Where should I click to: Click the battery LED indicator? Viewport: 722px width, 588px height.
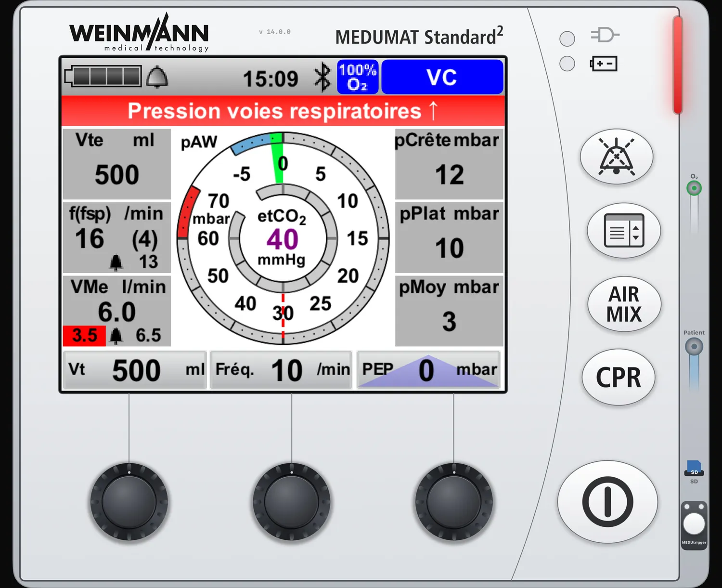click(x=567, y=64)
